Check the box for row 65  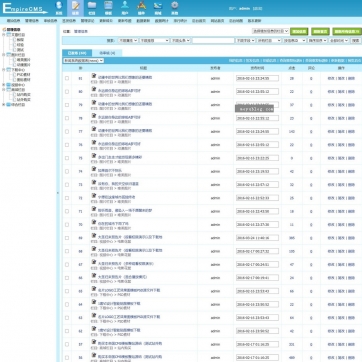click(x=67, y=291)
